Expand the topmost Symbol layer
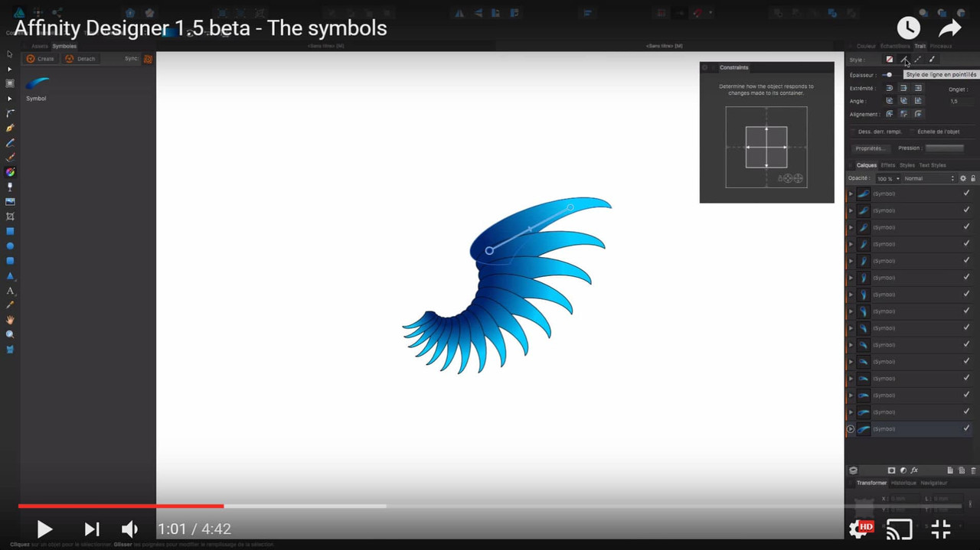This screenshot has width=980, height=550. click(x=851, y=194)
